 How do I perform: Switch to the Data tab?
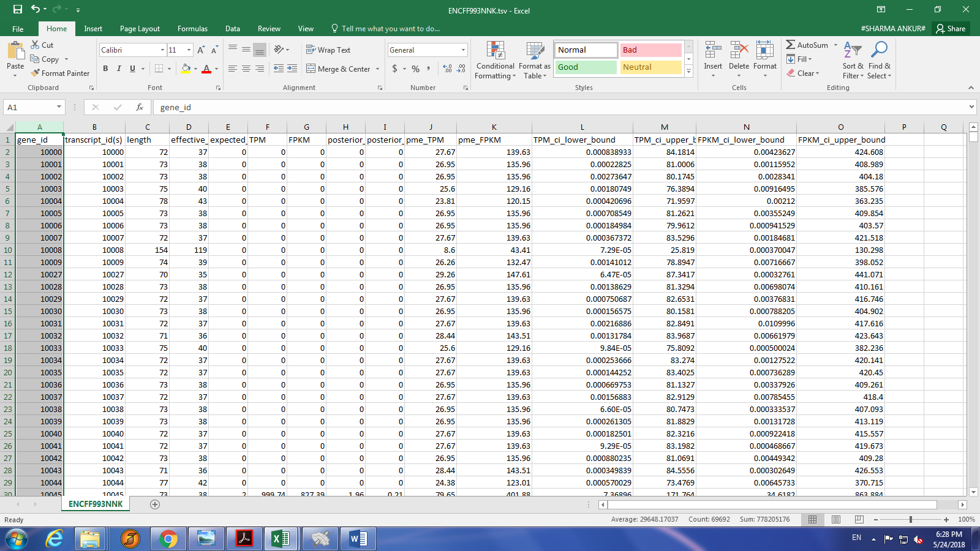coord(233,29)
